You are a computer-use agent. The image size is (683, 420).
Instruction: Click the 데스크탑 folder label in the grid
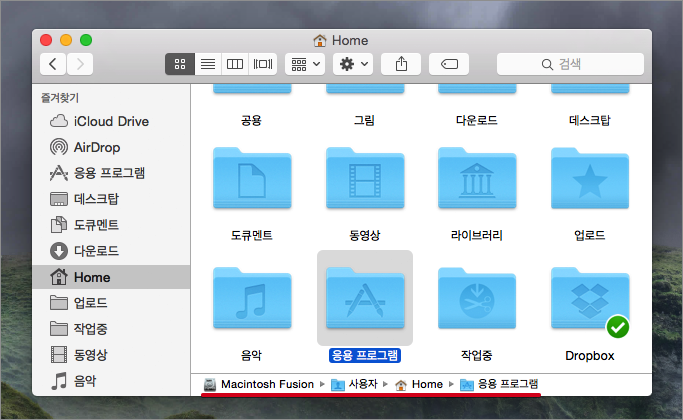tap(590, 120)
